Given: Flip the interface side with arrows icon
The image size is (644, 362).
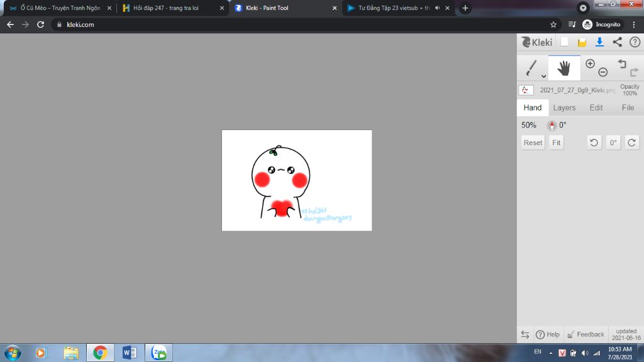Looking at the screenshot, I should click(525, 334).
